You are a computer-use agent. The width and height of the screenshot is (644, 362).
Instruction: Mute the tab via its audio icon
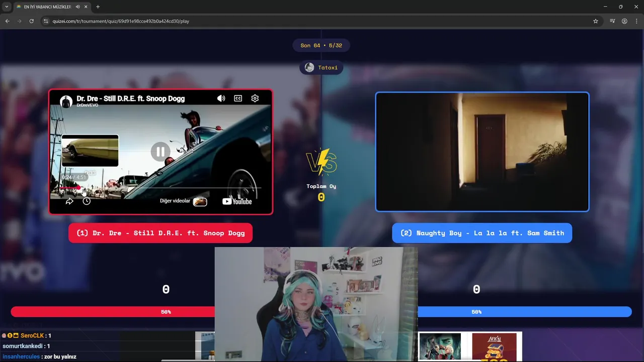pyautogui.click(x=77, y=7)
